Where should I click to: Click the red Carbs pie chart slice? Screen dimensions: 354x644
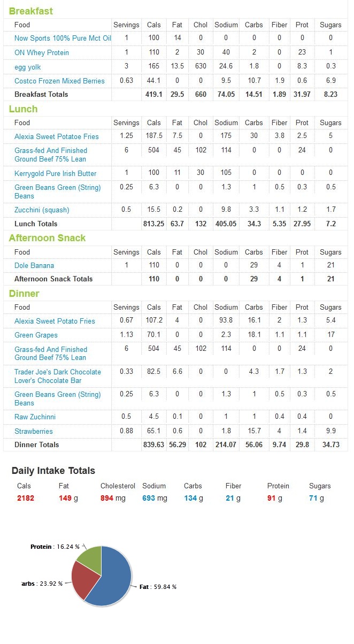(84, 580)
